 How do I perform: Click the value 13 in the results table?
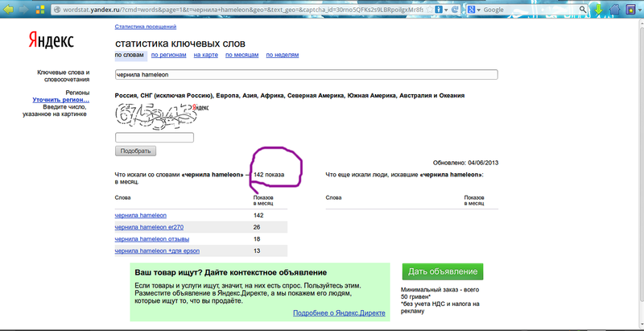[257, 250]
